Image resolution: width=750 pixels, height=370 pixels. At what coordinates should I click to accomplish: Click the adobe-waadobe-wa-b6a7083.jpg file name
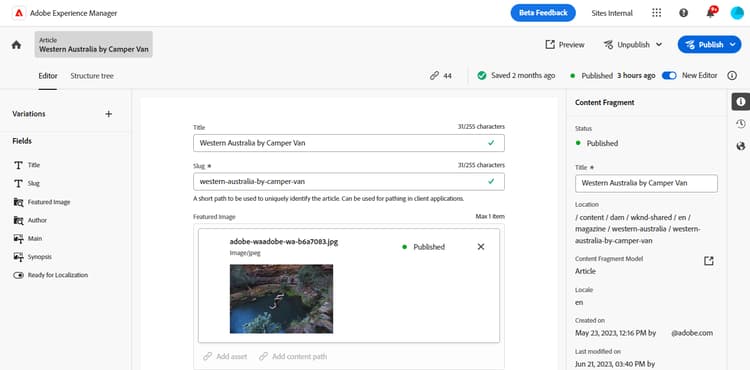pos(284,241)
